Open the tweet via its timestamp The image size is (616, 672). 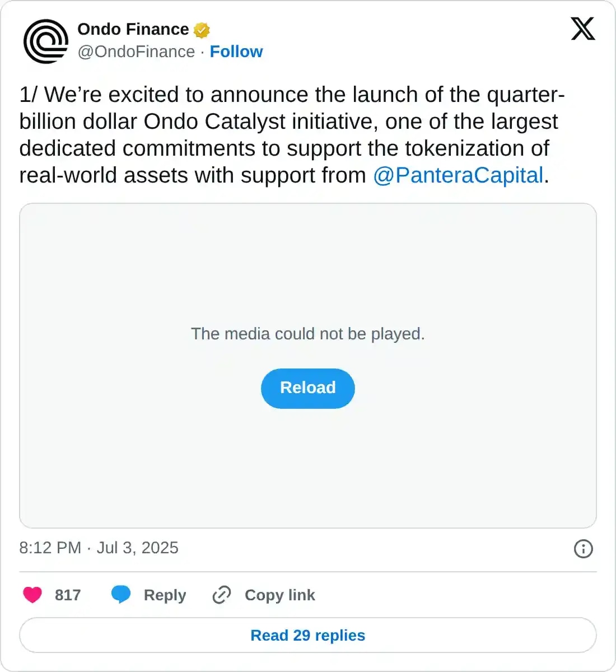coord(99,548)
